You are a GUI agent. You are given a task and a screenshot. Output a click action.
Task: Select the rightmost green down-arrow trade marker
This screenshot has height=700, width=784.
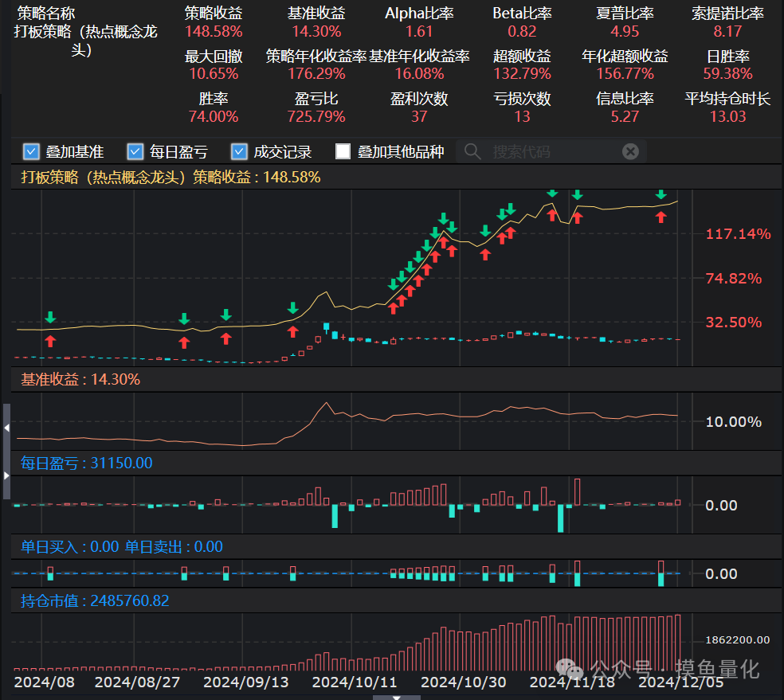click(661, 194)
